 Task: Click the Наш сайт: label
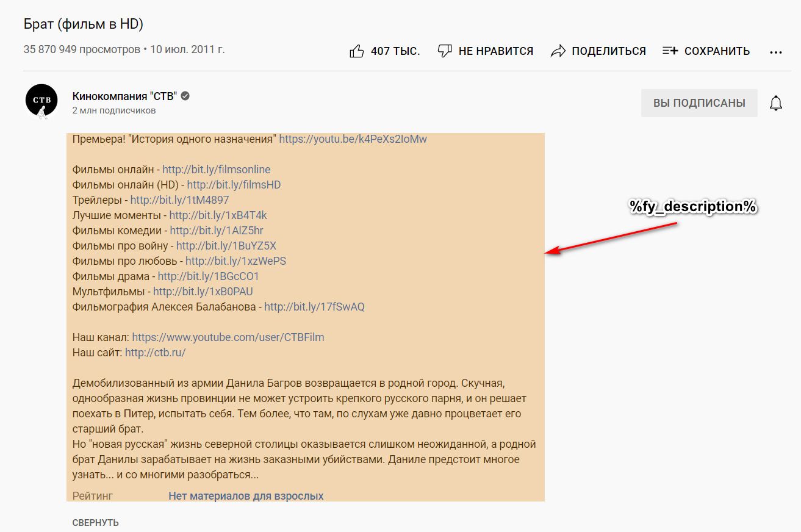click(x=98, y=353)
